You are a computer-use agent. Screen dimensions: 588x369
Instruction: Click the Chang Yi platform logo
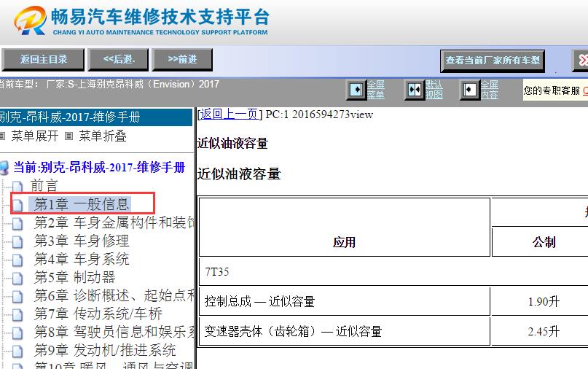[x=141, y=20]
